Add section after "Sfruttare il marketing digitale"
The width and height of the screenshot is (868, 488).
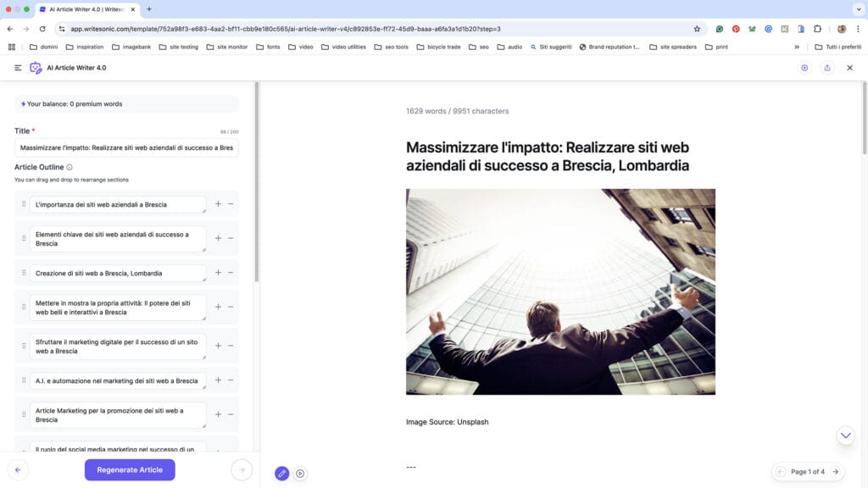218,346
